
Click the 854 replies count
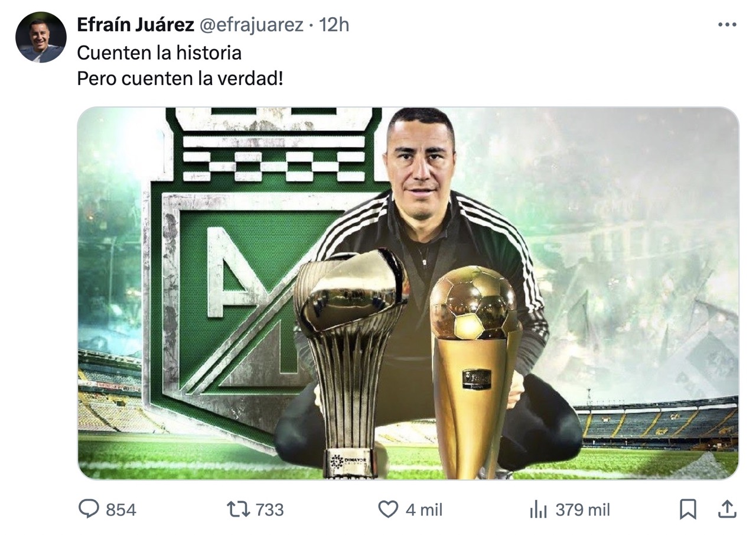(120, 510)
